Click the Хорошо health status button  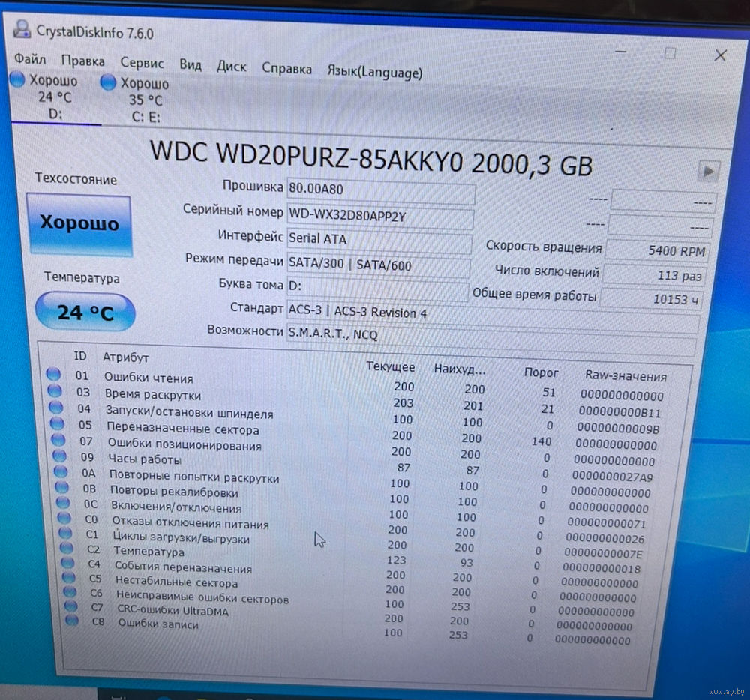pos(79,223)
